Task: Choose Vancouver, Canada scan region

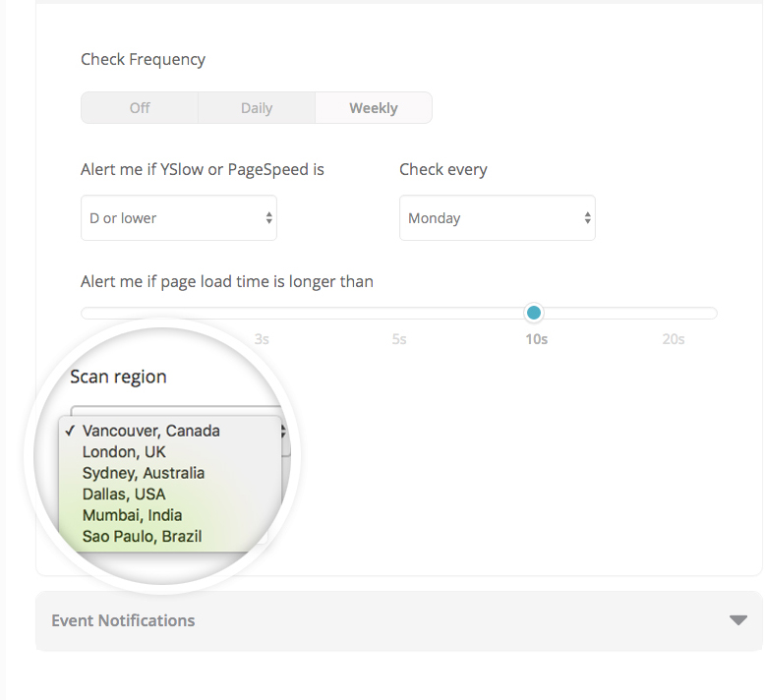Action: (150, 431)
